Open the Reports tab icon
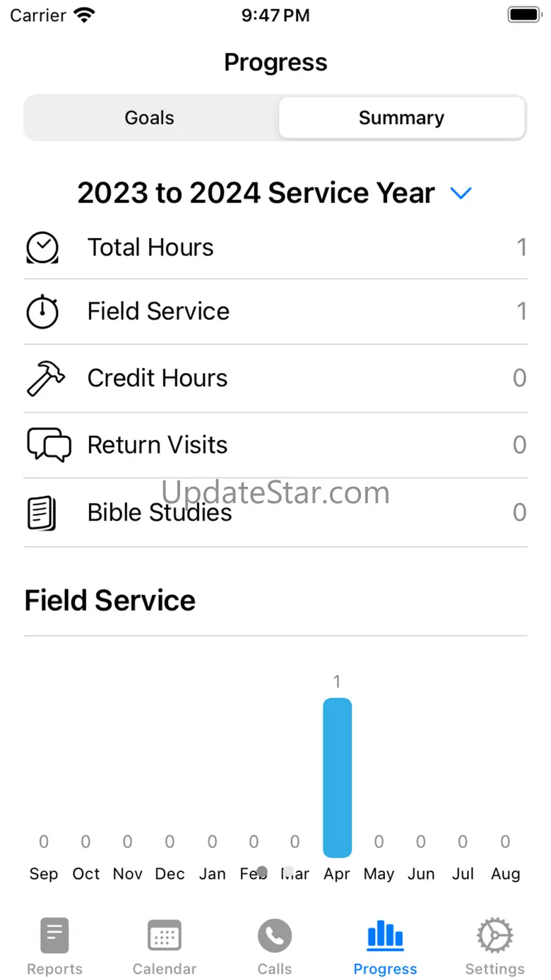The width and height of the screenshot is (551, 980). [54, 935]
